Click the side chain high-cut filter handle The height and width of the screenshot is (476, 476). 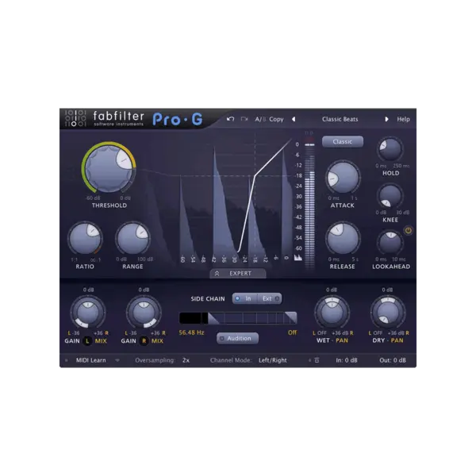pos(291,318)
